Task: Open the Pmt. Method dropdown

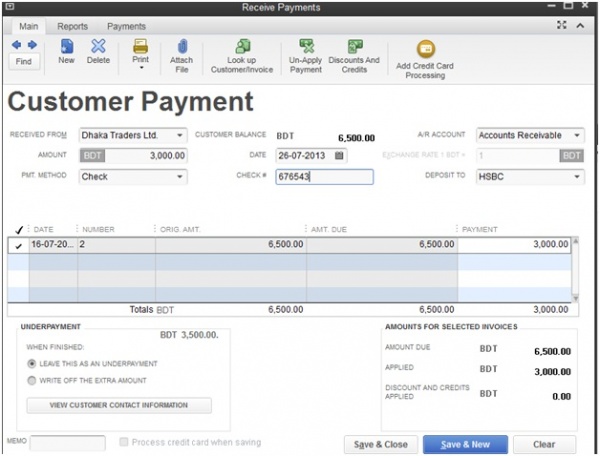Action: pyautogui.click(x=180, y=177)
